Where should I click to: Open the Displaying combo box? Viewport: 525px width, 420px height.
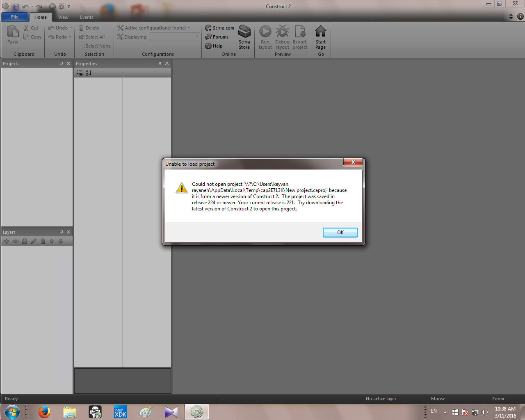175,37
